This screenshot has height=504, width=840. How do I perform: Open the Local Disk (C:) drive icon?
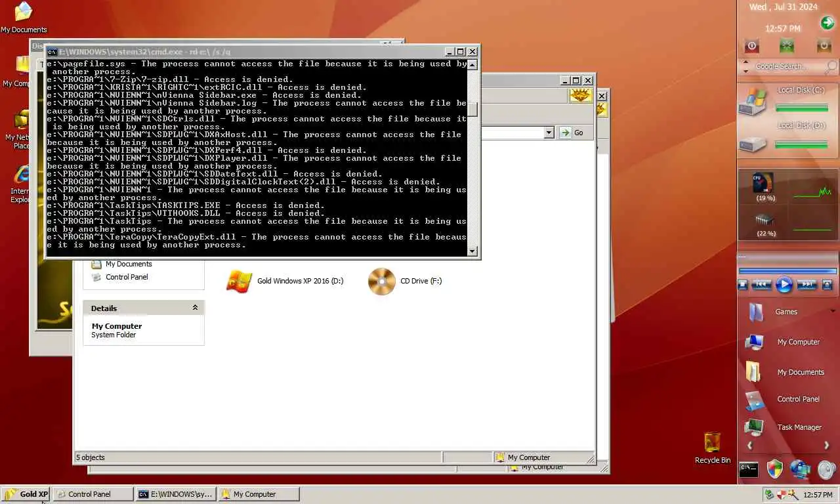click(x=753, y=101)
